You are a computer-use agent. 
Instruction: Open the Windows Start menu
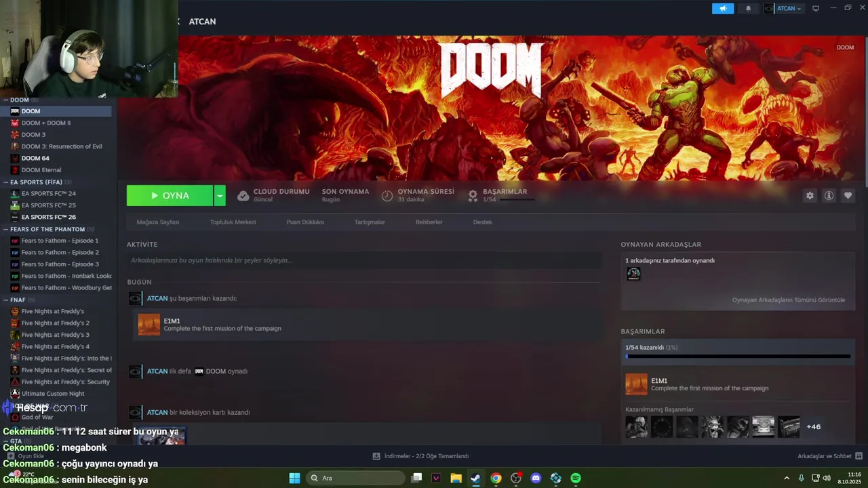(x=294, y=478)
